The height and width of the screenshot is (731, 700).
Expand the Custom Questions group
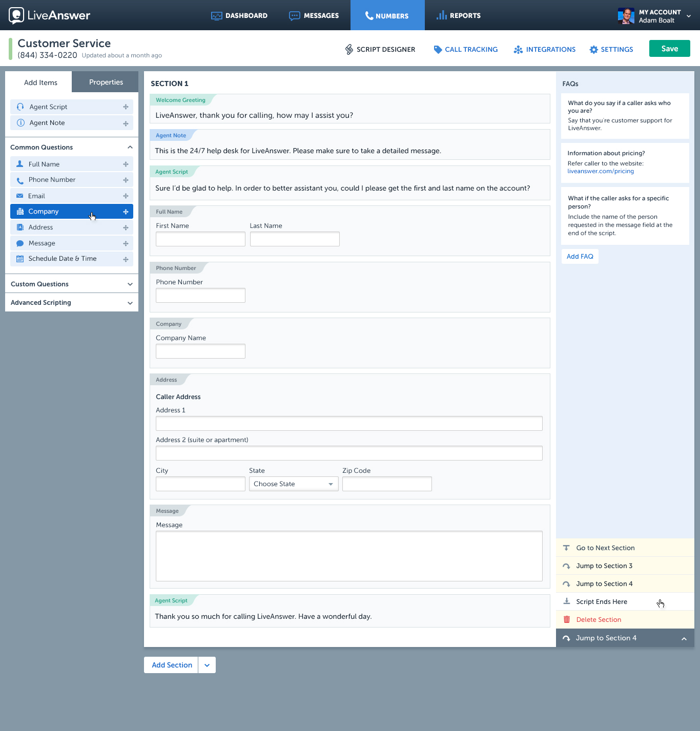(130, 284)
